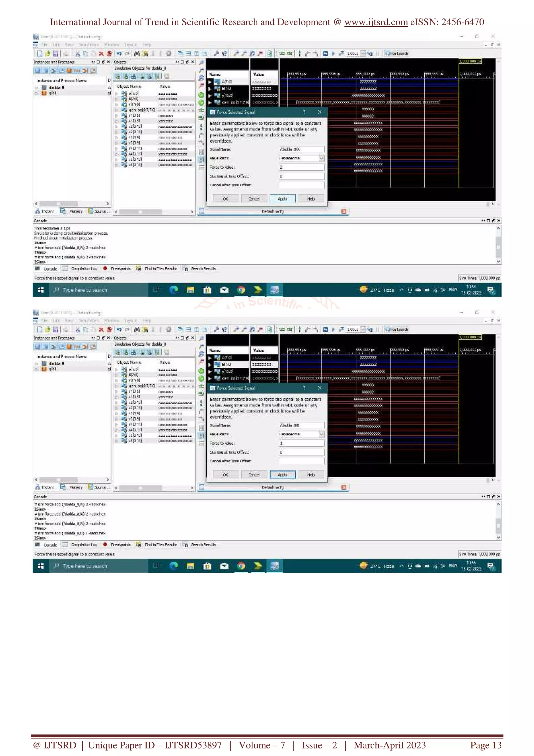
Task: Click Apply in dialog with Force value 2
Action: tap(282, 199)
